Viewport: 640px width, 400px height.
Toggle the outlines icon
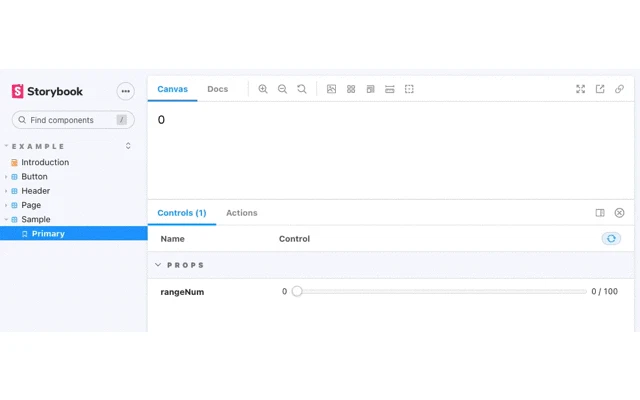tap(409, 89)
